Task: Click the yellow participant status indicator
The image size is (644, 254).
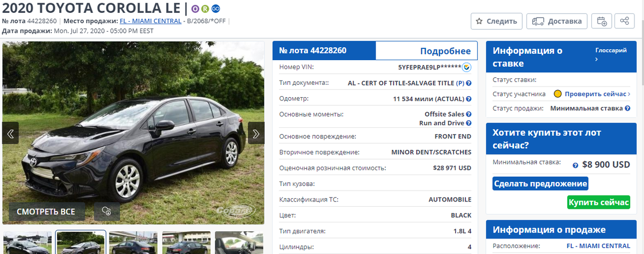Action: [558, 94]
